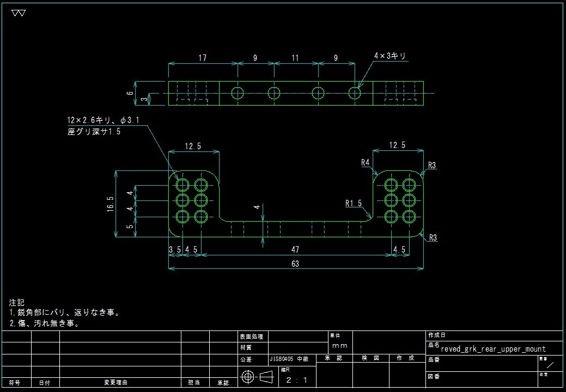Click the 品名 label
The image size is (566, 392).
[434, 345]
